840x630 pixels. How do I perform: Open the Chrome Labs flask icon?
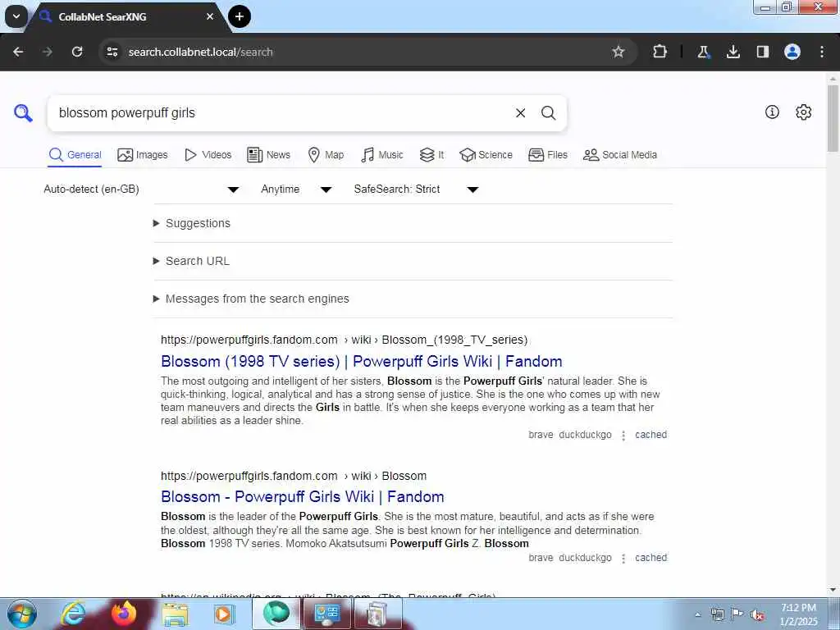(703, 52)
